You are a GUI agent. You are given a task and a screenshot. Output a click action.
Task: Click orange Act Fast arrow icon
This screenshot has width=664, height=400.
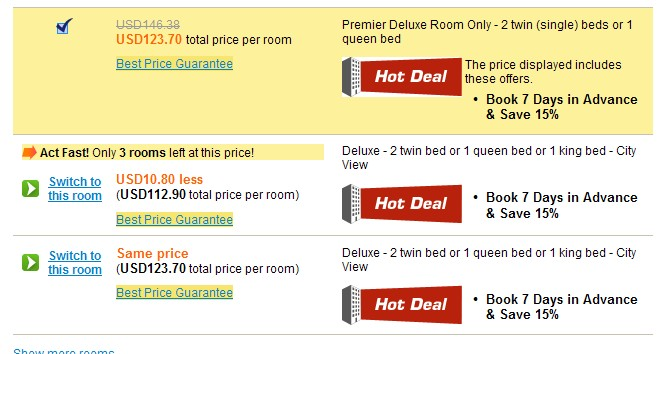tap(29, 152)
